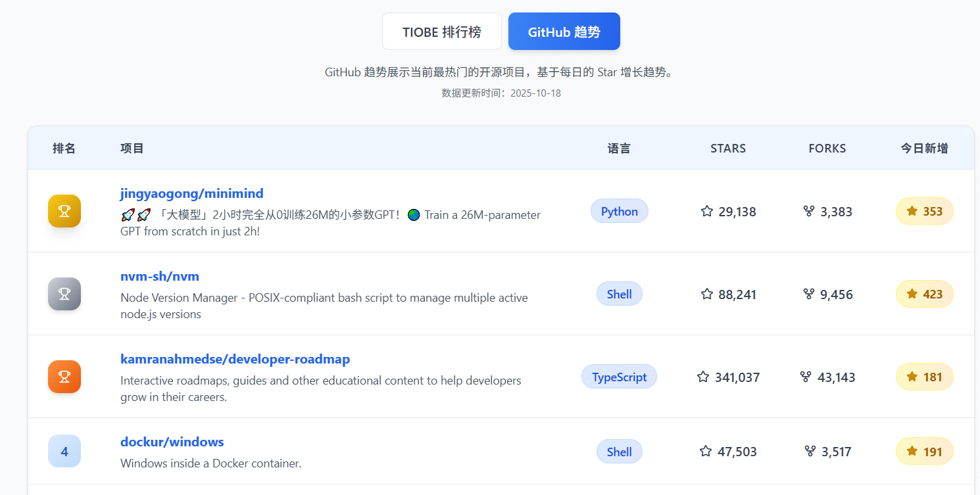Open the jingyaogong/minimind project link
This screenshot has width=980, height=495.
point(192,193)
